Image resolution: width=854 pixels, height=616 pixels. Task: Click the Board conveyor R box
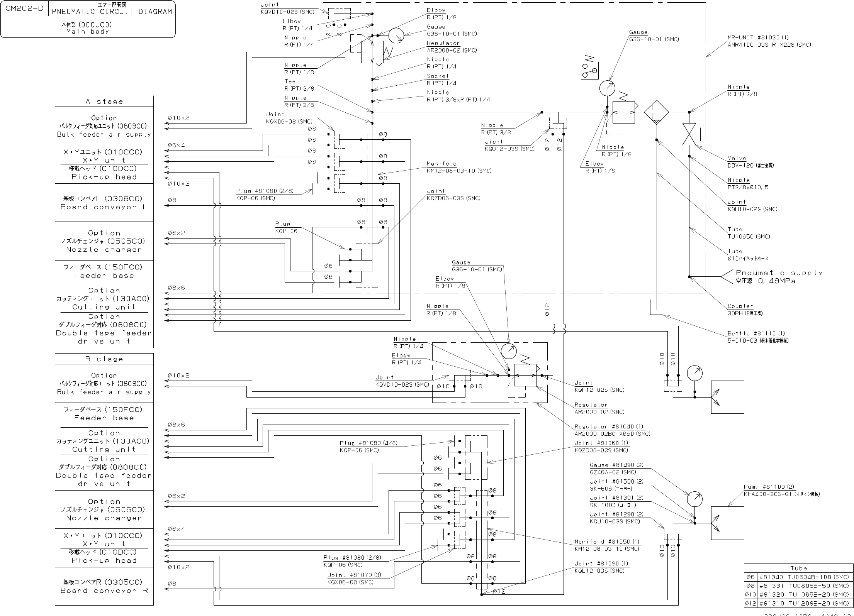click(x=104, y=586)
